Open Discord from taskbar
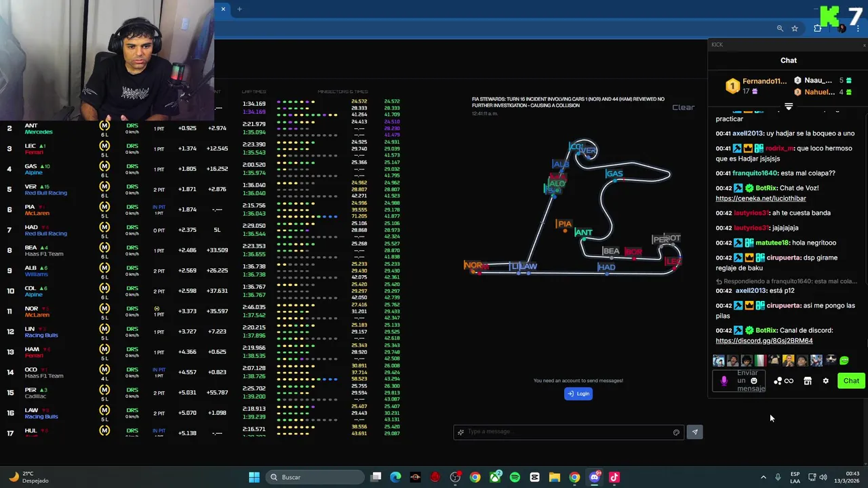This screenshot has height=488, width=868. tap(594, 477)
